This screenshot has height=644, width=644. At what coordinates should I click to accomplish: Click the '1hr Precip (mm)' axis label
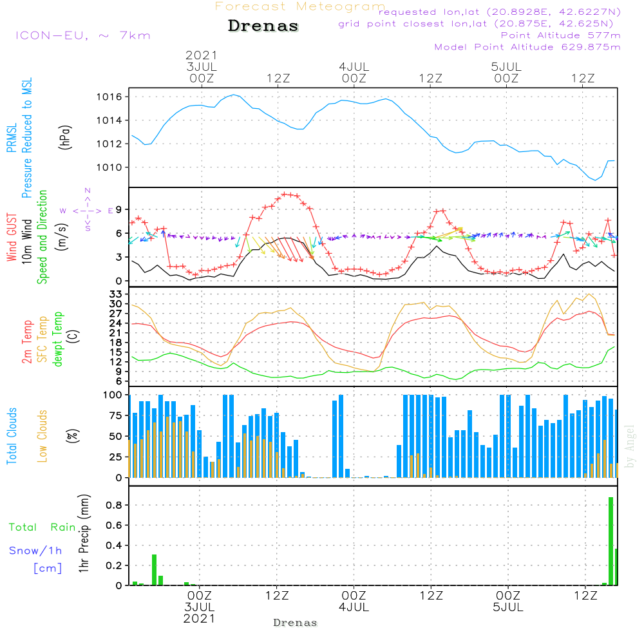(83, 533)
